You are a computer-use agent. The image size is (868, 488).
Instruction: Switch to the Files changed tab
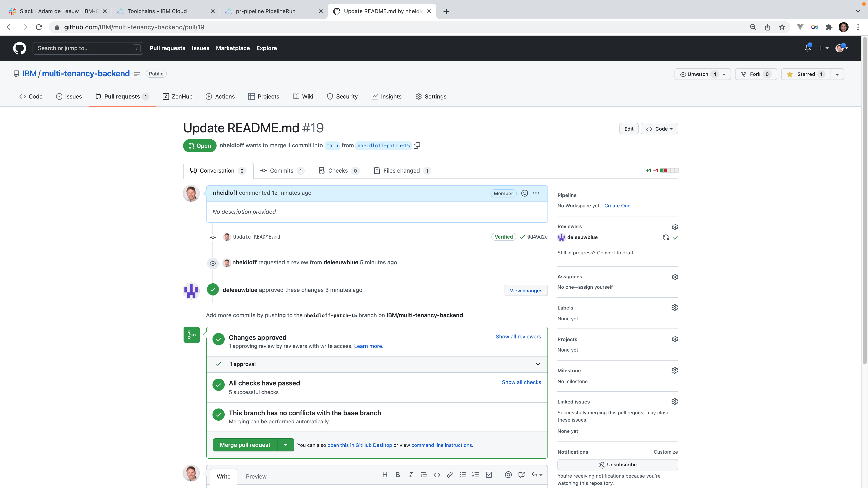pyautogui.click(x=402, y=171)
